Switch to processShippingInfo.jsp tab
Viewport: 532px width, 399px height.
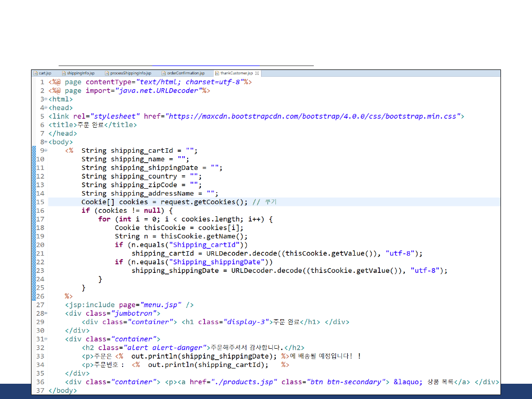click(x=131, y=73)
